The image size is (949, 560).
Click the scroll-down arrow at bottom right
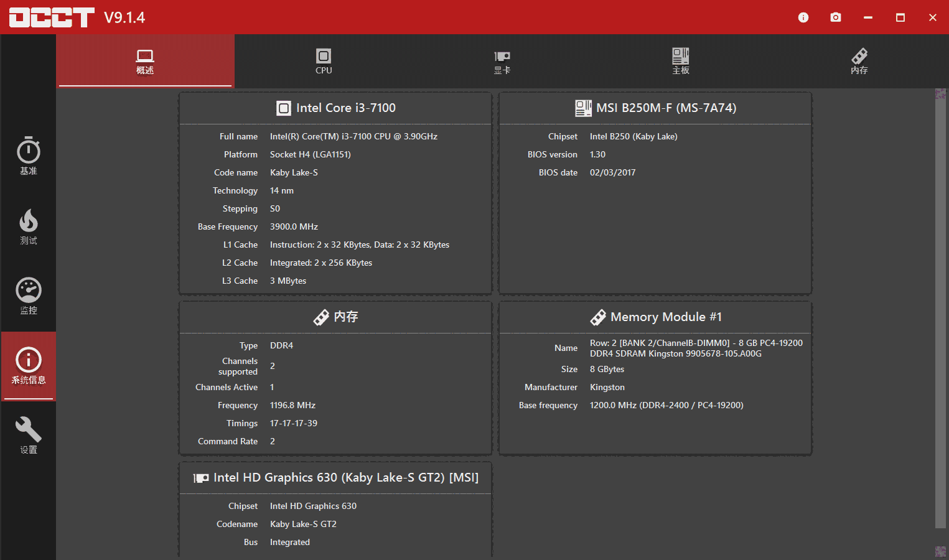coord(940,551)
